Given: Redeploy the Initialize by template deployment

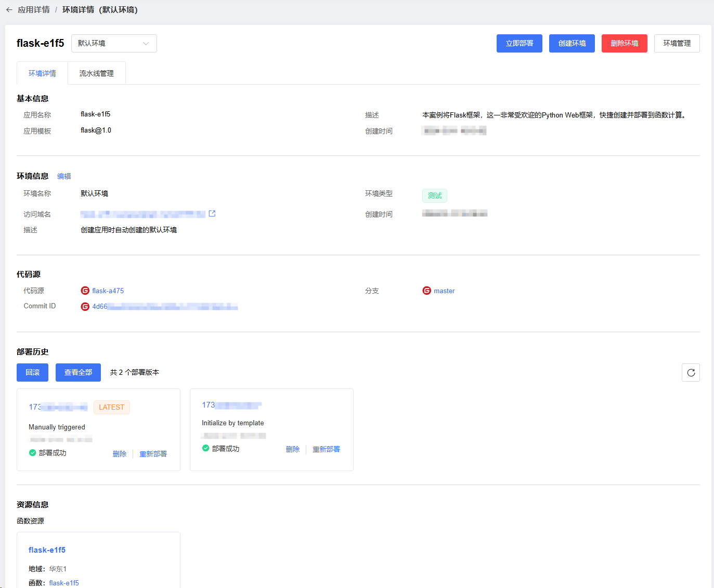Looking at the screenshot, I should tap(327, 449).
